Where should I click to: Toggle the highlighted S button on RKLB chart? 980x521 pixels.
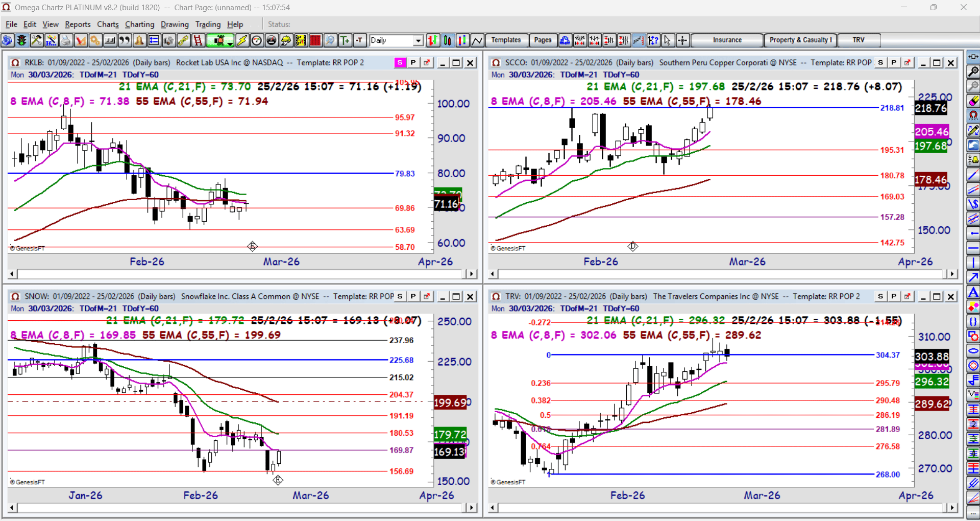pos(400,62)
